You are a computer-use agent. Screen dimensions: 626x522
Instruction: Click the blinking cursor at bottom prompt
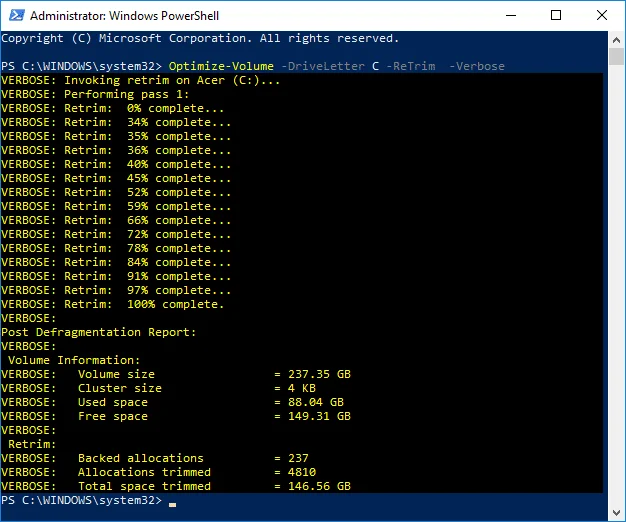pos(172,505)
